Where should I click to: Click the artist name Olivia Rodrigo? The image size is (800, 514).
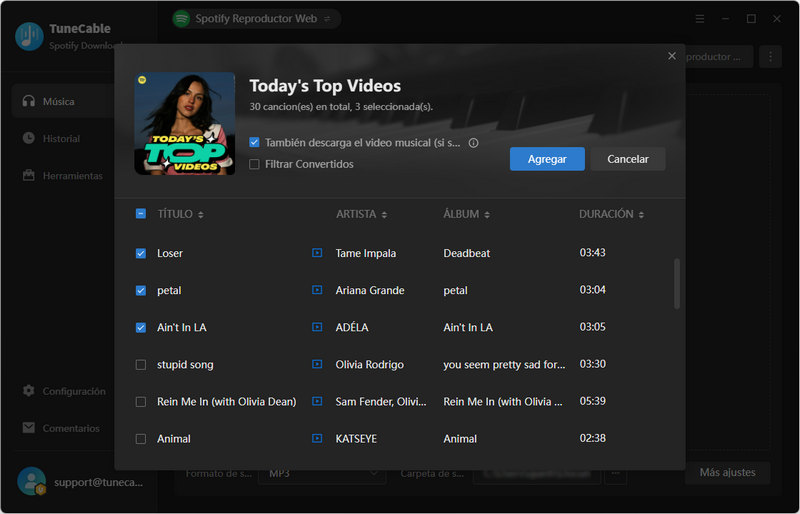369,364
